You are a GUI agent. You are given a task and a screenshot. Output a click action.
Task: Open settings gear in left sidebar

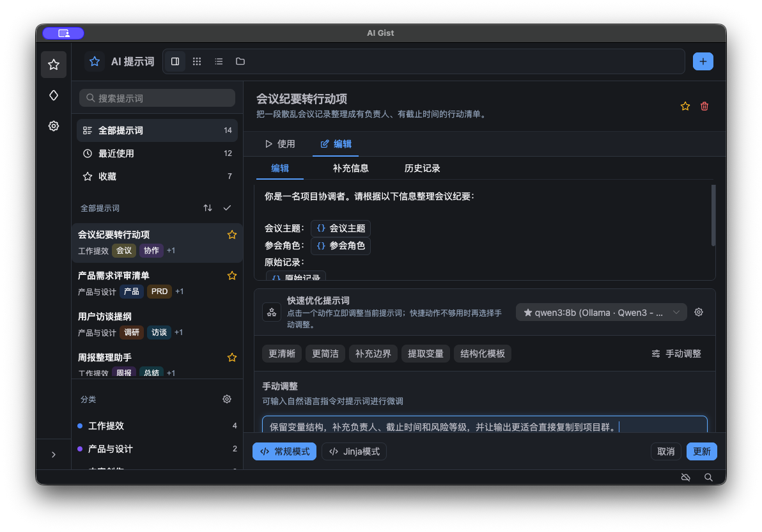tap(54, 126)
